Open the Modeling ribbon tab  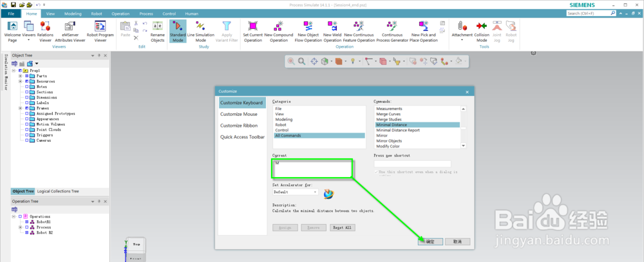(x=73, y=14)
